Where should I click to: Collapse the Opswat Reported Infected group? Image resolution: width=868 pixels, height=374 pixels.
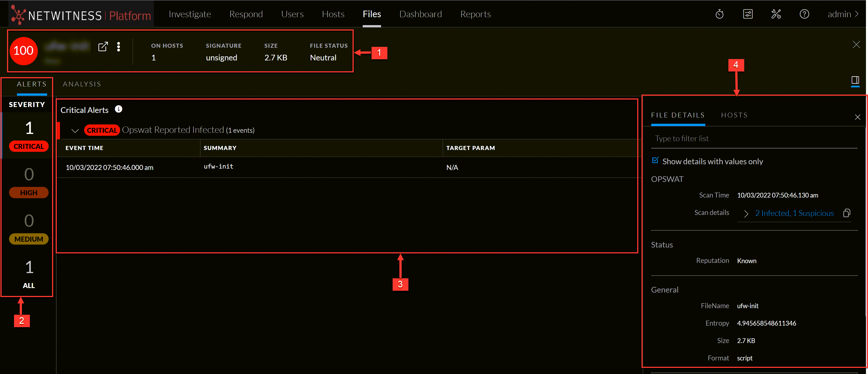point(75,130)
